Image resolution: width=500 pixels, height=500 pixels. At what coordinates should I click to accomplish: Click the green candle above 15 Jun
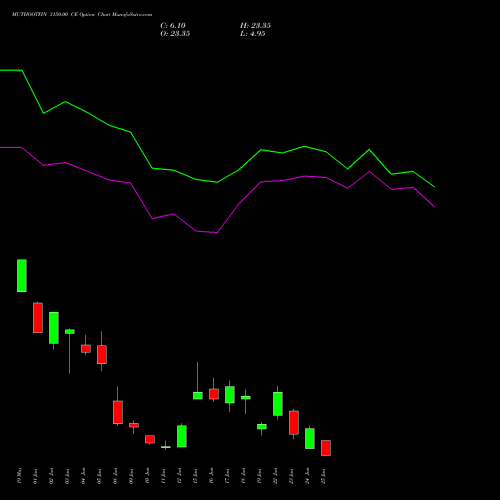(x=198, y=396)
